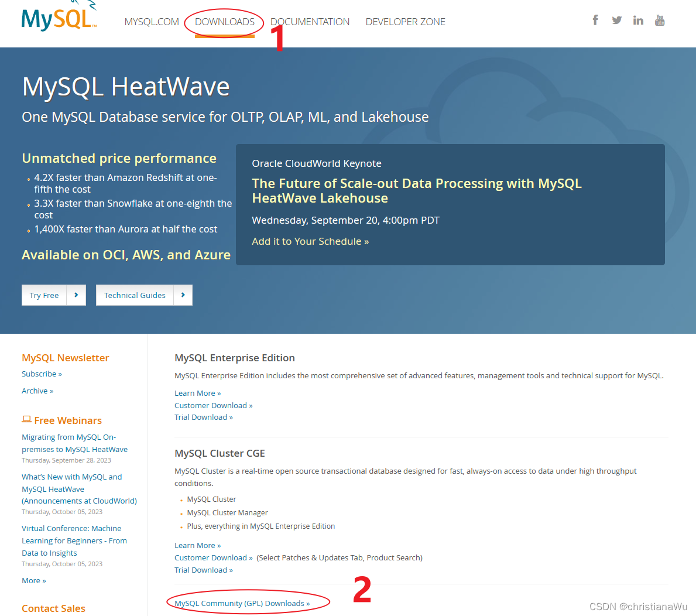Click the arrow beside Try Free
The image size is (696, 616).
76,295
